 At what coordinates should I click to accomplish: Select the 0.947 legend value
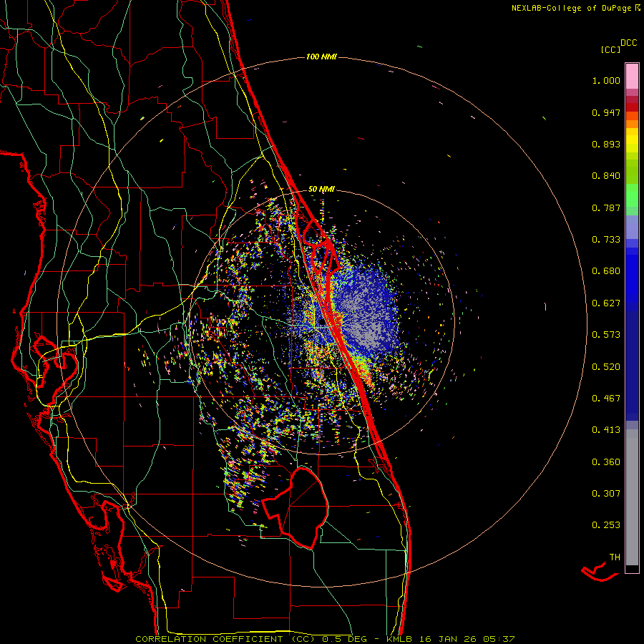coord(606,112)
